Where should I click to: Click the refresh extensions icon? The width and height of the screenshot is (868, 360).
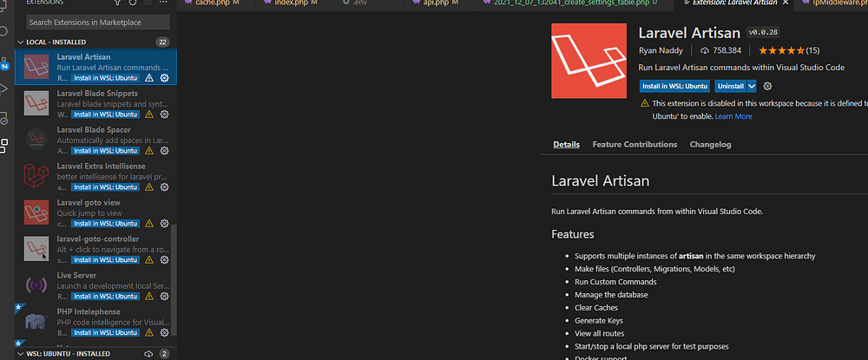[x=133, y=3]
